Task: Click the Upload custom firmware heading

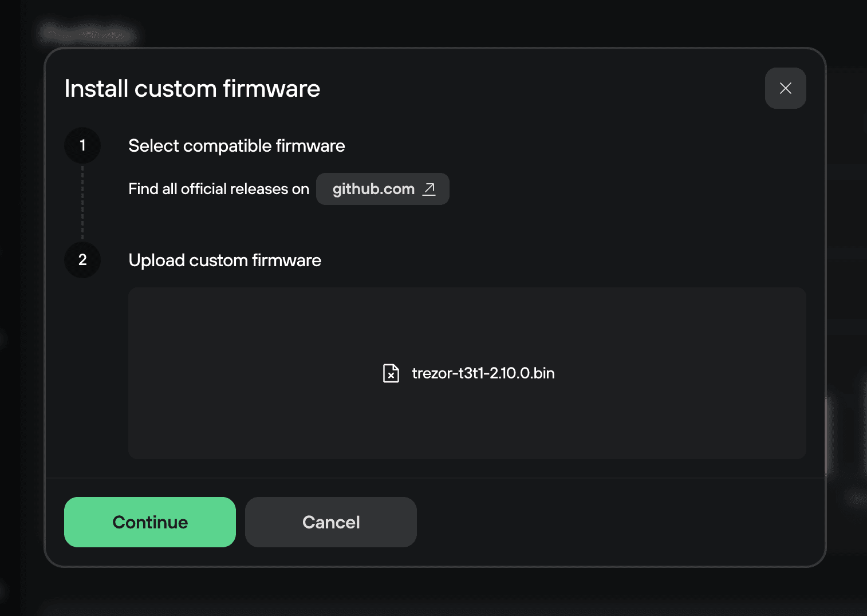Action: click(224, 260)
